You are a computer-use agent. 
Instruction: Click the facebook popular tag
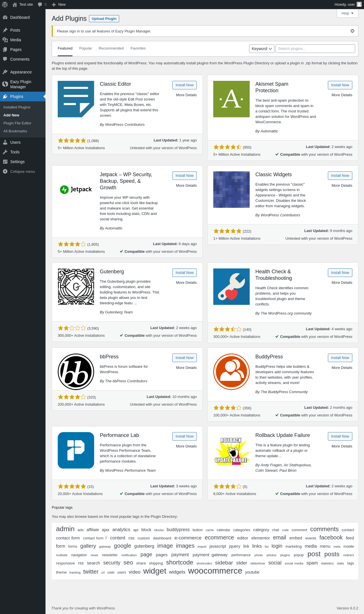click(331, 537)
